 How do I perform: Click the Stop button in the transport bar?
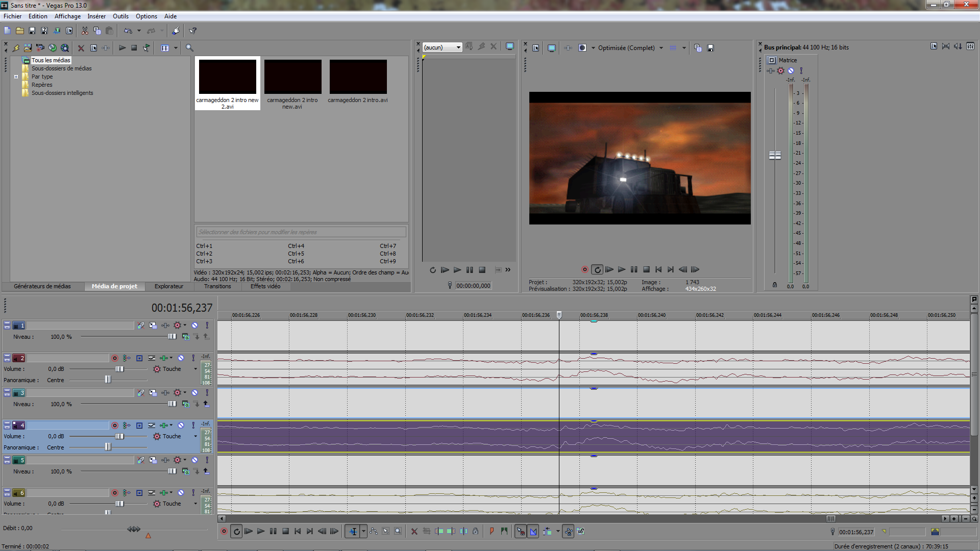coord(285,531)
